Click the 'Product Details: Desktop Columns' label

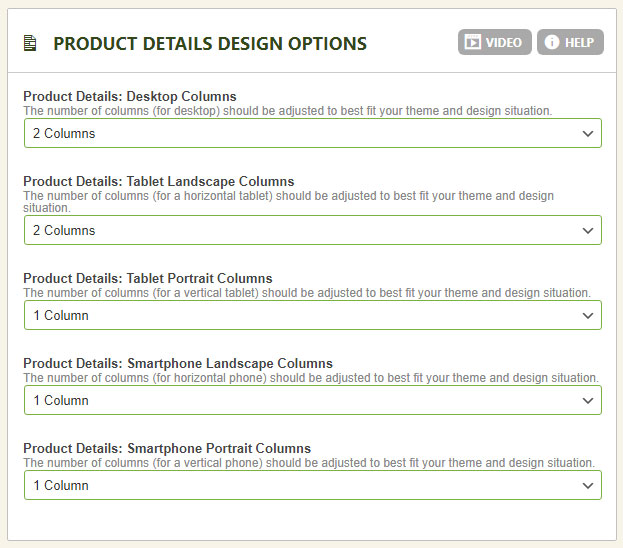(x=130, y=97)
